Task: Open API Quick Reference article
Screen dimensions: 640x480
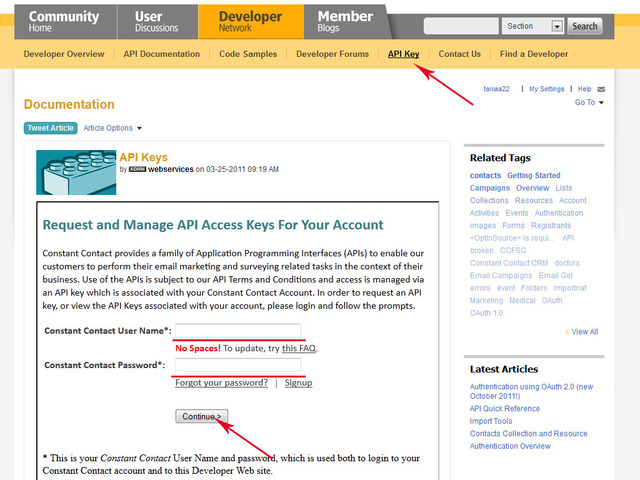Action: tap(504, 409)
